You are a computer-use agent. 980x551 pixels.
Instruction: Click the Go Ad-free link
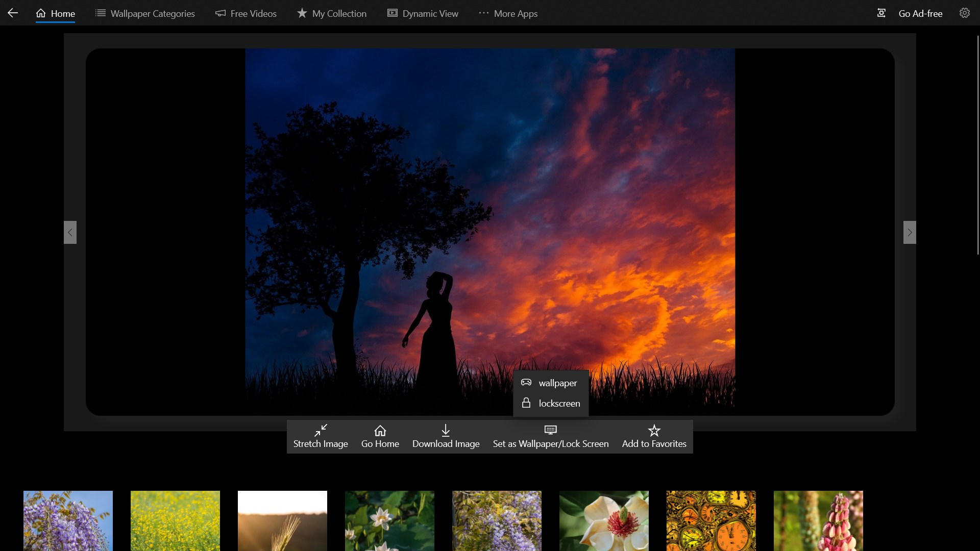(x=920, y=13)
